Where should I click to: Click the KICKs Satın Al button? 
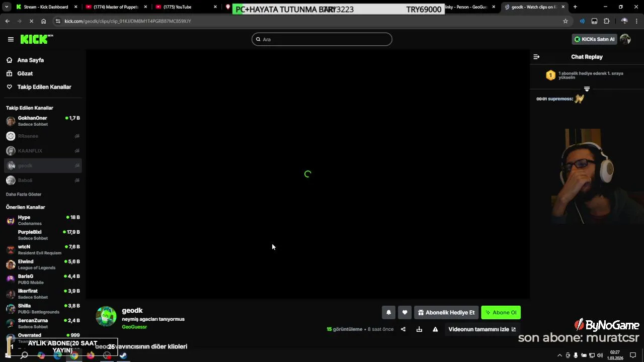click(594, 39)
